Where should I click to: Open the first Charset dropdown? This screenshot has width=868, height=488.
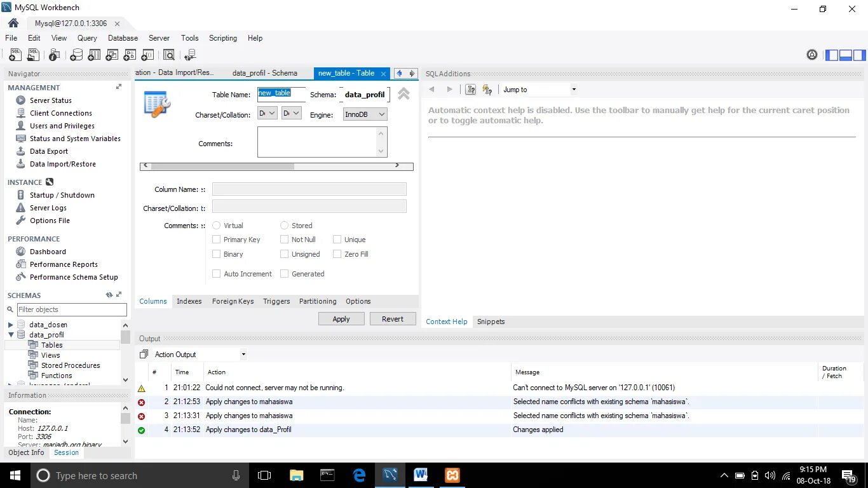tap(268, 113)
